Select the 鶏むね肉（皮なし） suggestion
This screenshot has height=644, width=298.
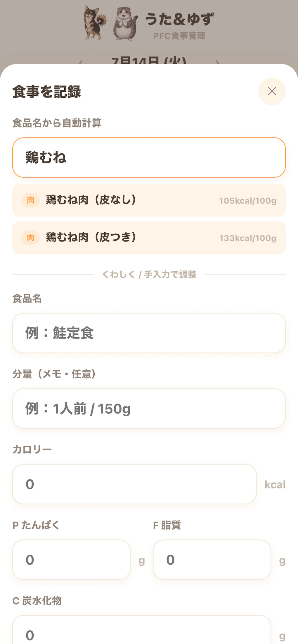click(149, 200)
